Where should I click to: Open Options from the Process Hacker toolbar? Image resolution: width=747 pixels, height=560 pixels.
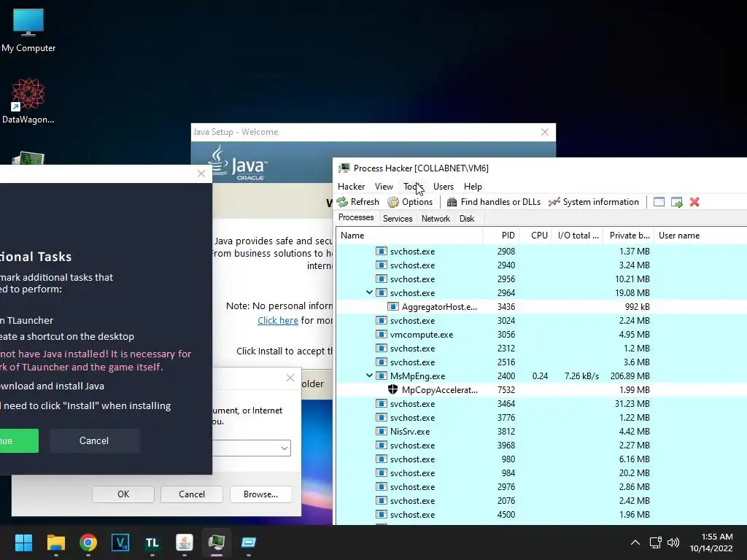tap(410, 202)
